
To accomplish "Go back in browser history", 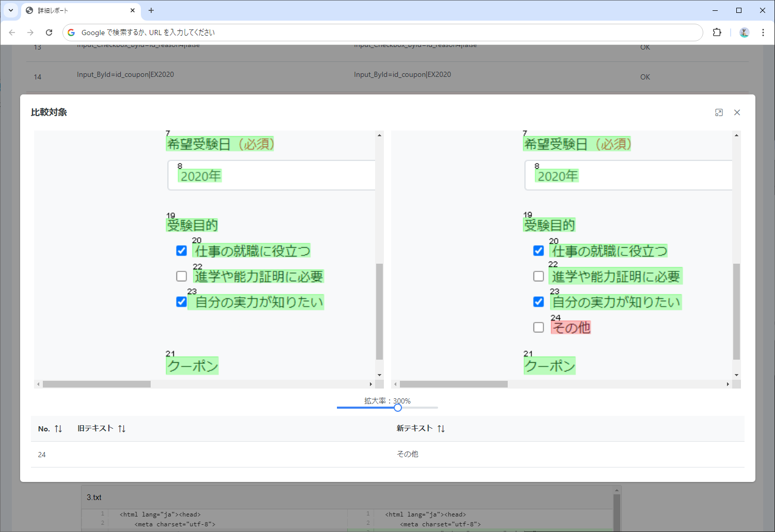I will [x=12, y=33].
